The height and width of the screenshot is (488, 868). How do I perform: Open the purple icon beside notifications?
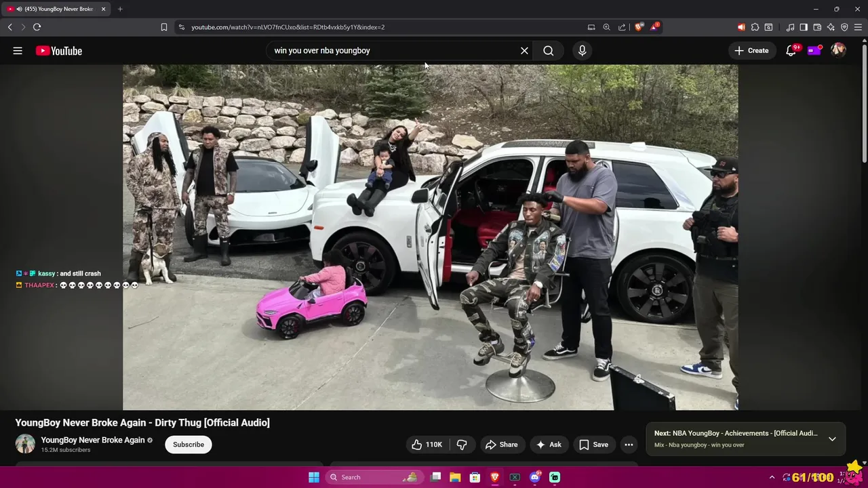[x=814, y=51]
